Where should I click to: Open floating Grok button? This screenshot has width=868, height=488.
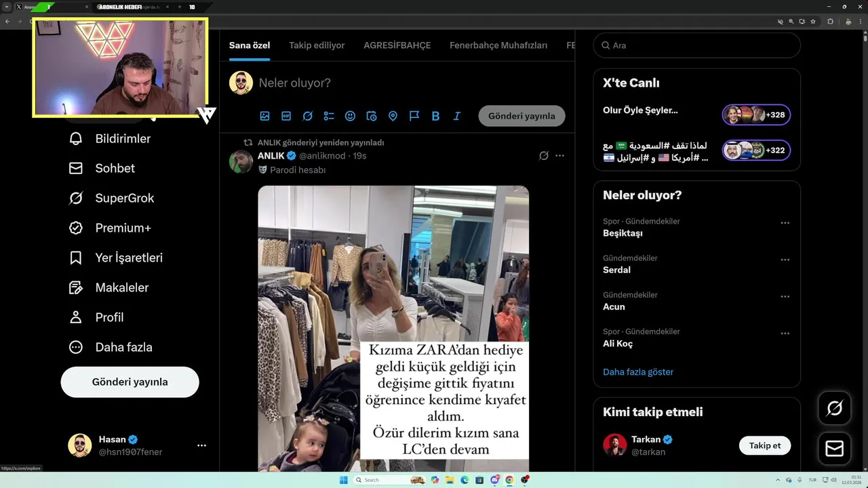(835, 408)
